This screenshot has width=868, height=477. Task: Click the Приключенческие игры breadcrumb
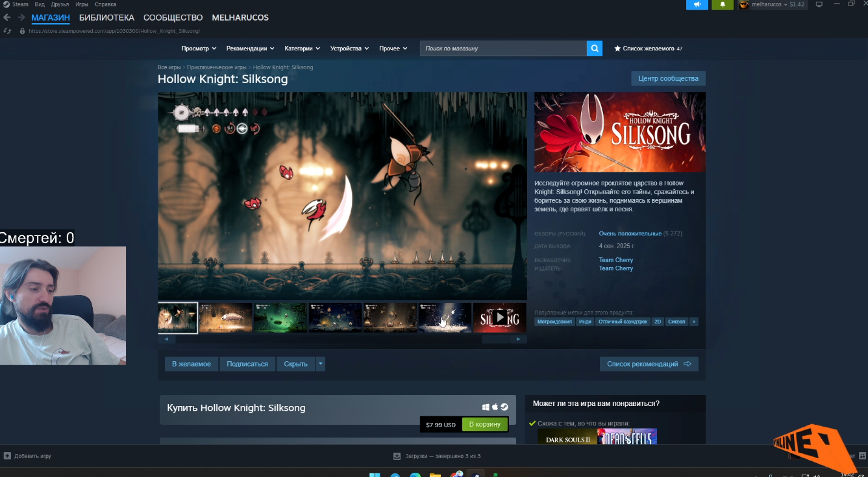(217, 67)
